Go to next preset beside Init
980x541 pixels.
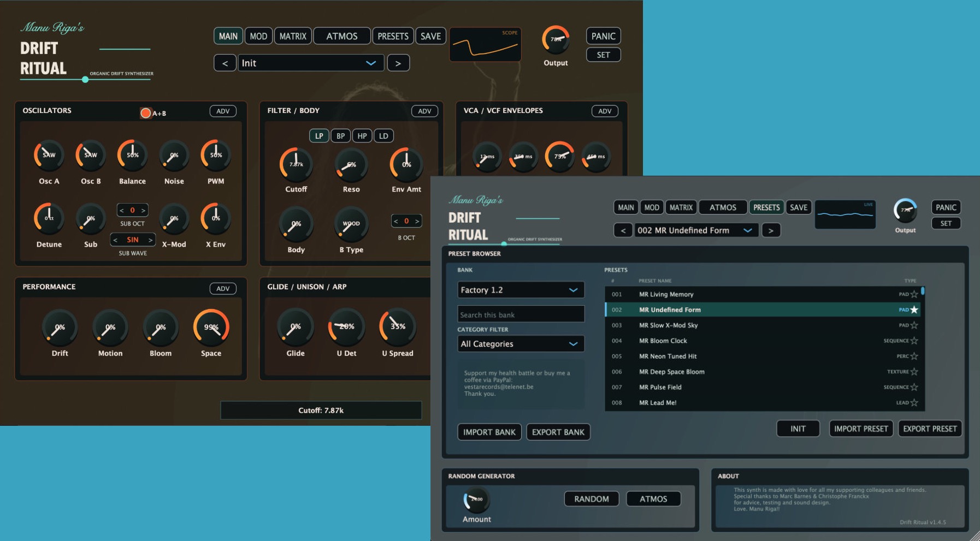click(398, 63)
